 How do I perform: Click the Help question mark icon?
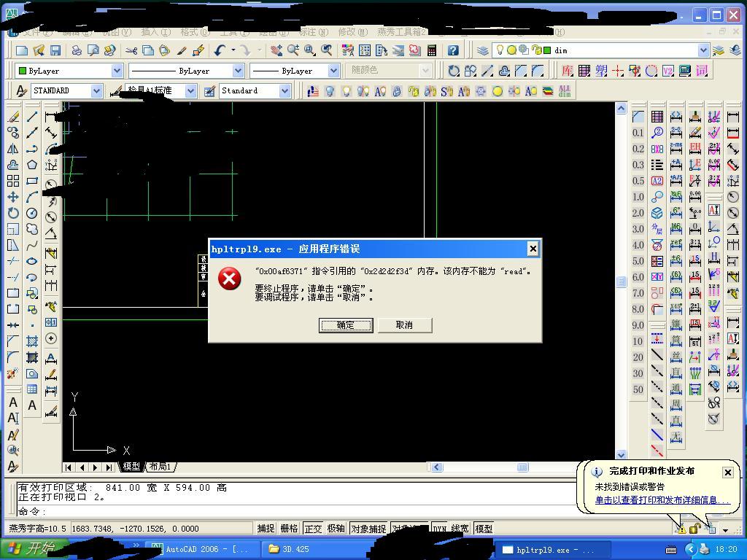tap(453, 50)
